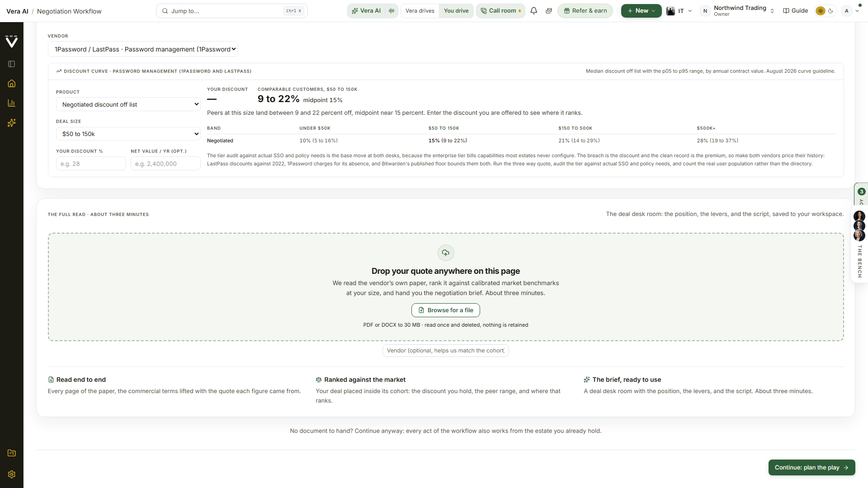868x488 pixels.
Task: Open settings gear in the sidebar
Action: (x=12, y=474)
